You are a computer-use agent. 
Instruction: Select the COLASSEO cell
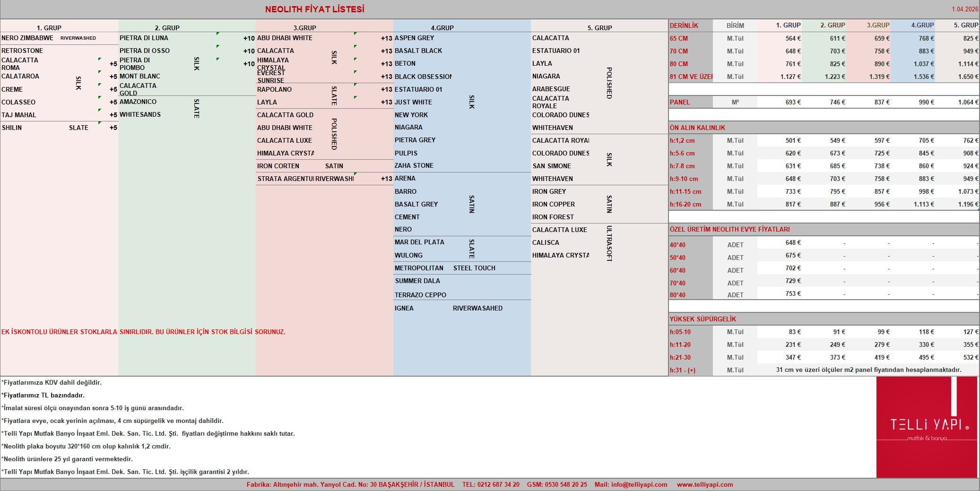[18, 102]
